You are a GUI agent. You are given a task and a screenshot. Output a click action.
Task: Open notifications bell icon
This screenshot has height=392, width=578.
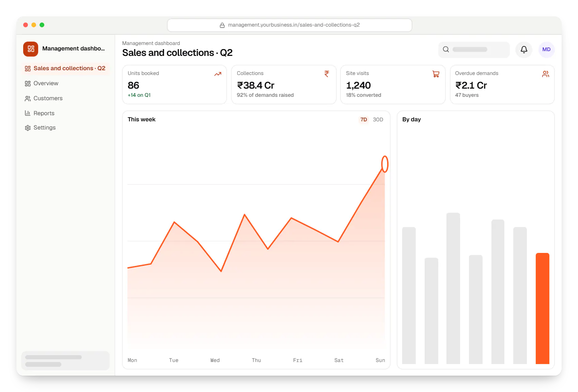(x=524, y=49)
